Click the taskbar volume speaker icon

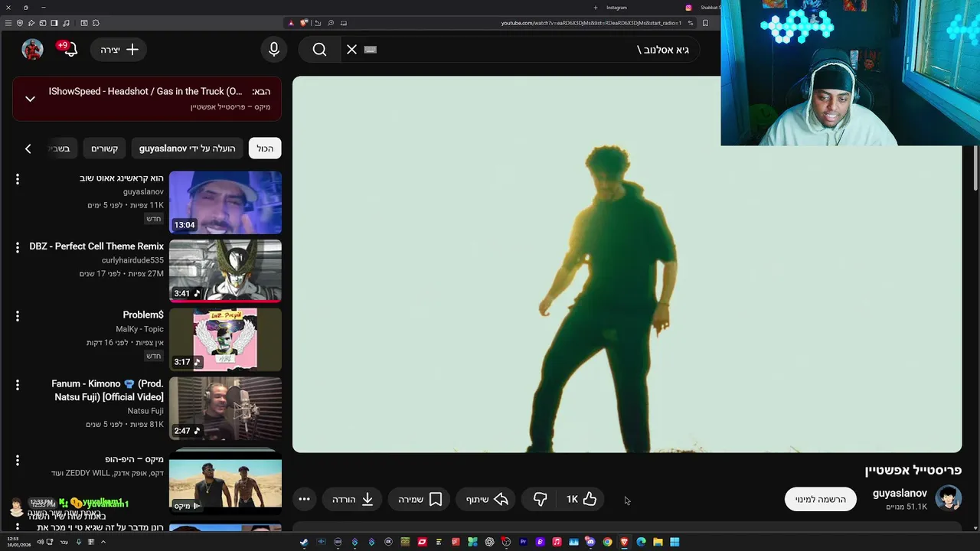point(41,542)
